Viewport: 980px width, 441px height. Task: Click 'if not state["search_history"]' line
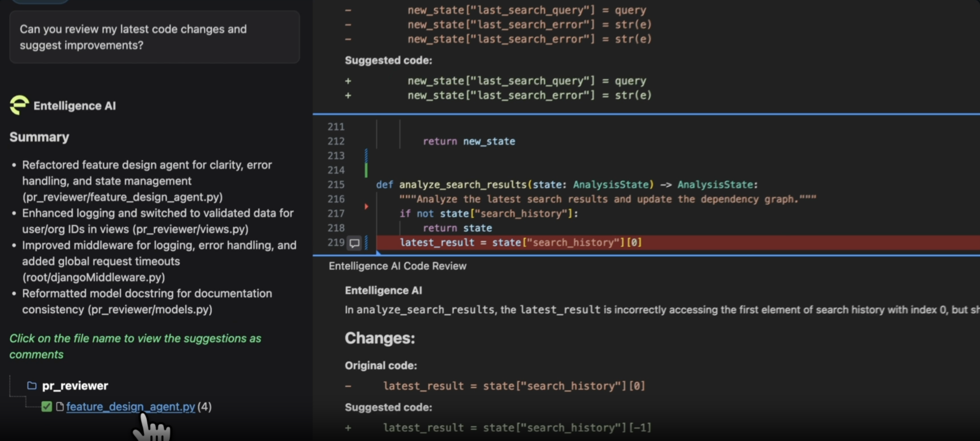tap(489, 214)
